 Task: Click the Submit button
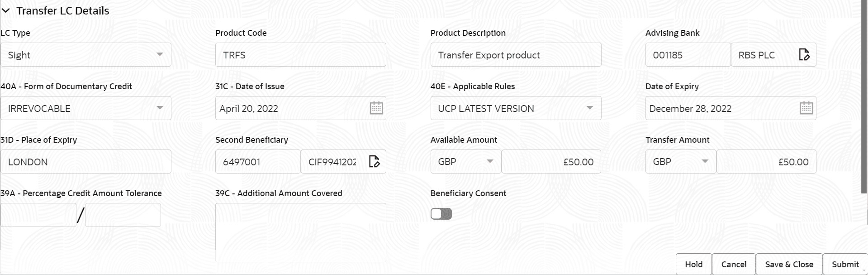(844, 264)
